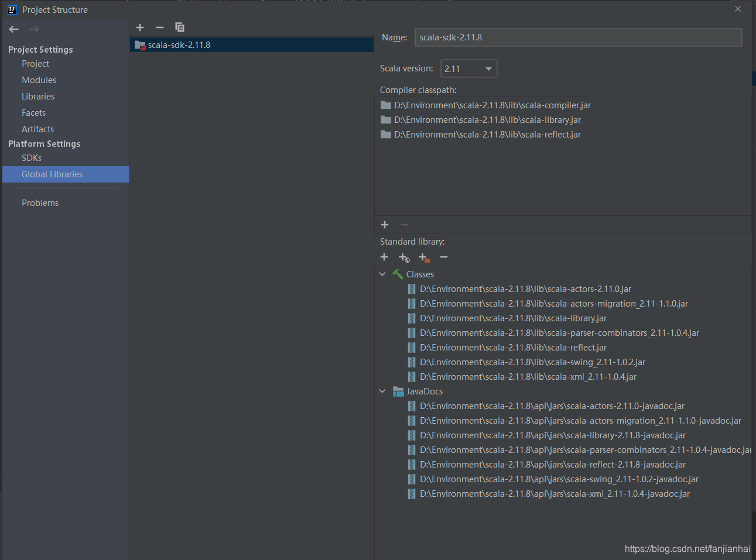This screenshot has width=756, height=560.
Task: Collapse the JavaDocs tree node
Action: (382, 391)
